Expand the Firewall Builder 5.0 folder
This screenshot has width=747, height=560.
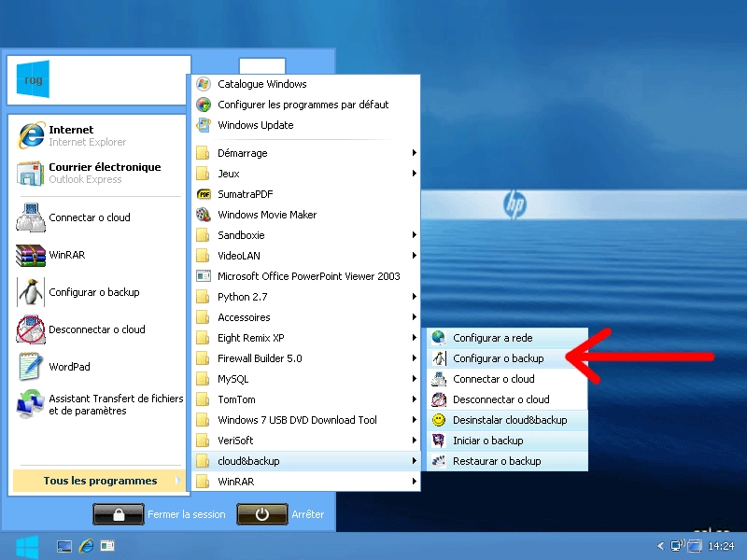tap(306, 358)
